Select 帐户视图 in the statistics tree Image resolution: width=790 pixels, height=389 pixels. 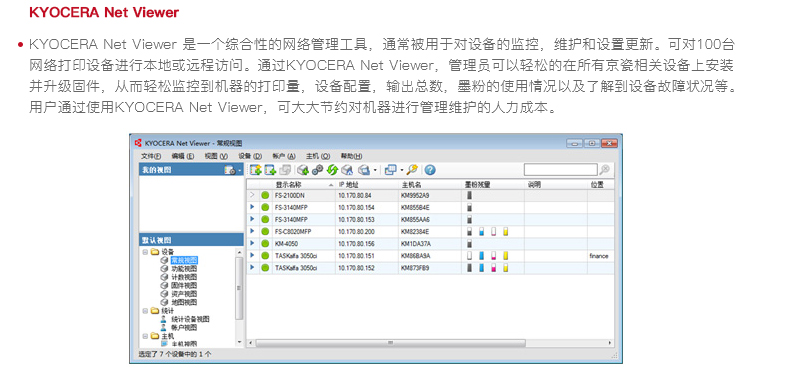[x=184, y=328]
